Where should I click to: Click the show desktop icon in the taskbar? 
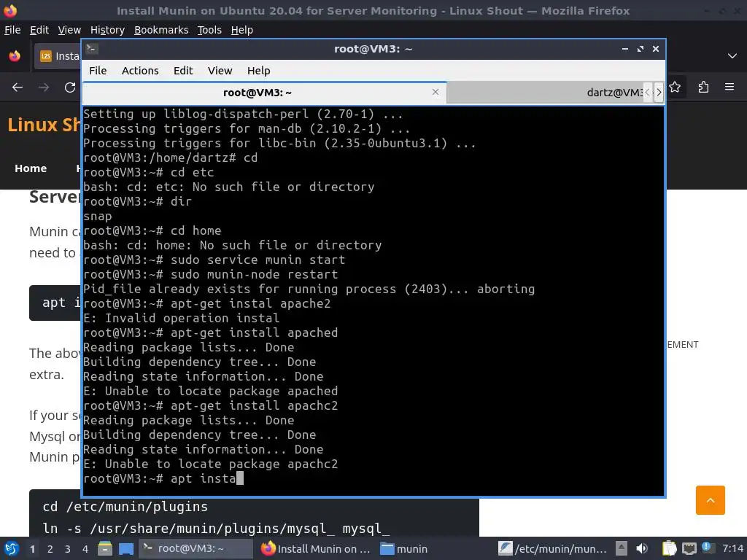click(125, 548)
